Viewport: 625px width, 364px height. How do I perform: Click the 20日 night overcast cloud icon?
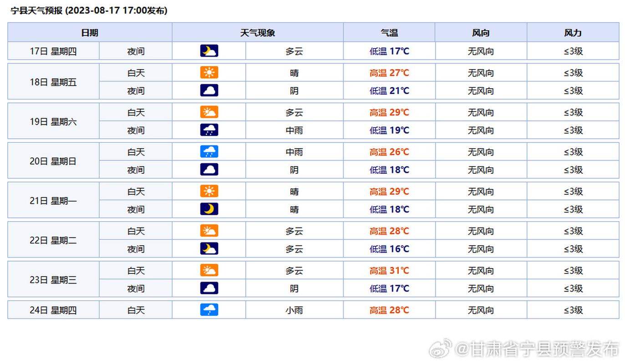coord(209,169)
